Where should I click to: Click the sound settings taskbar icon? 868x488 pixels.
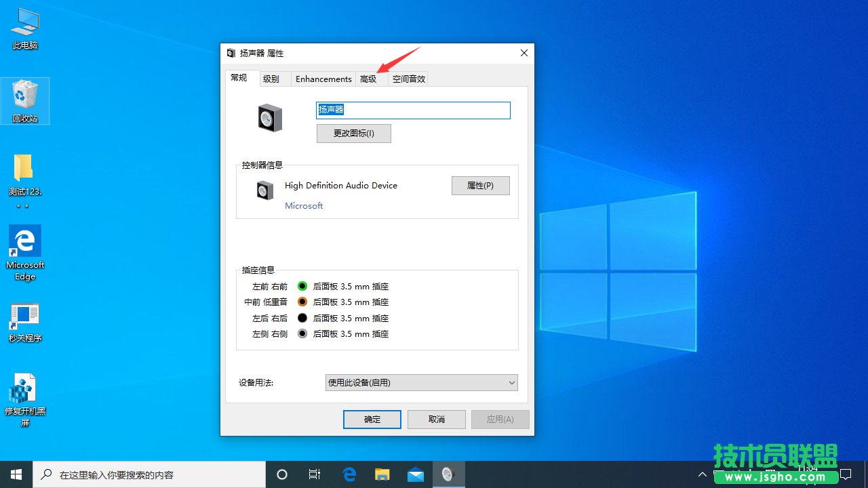point(448,474)
